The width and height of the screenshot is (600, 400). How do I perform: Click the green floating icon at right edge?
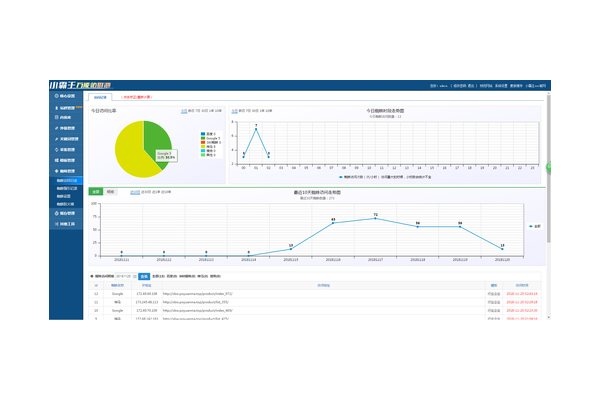coord(548,166)
